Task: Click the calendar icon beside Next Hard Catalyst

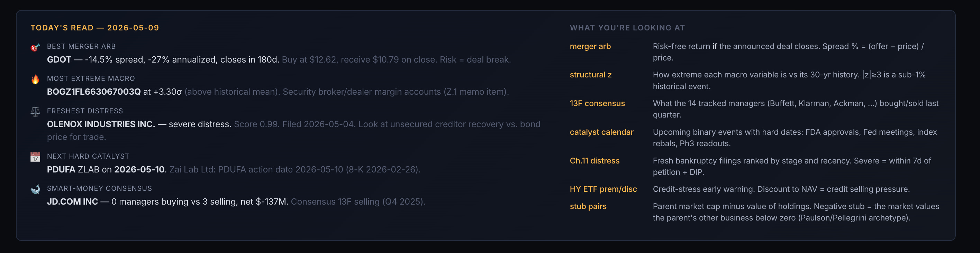Action: coord(35,157)
